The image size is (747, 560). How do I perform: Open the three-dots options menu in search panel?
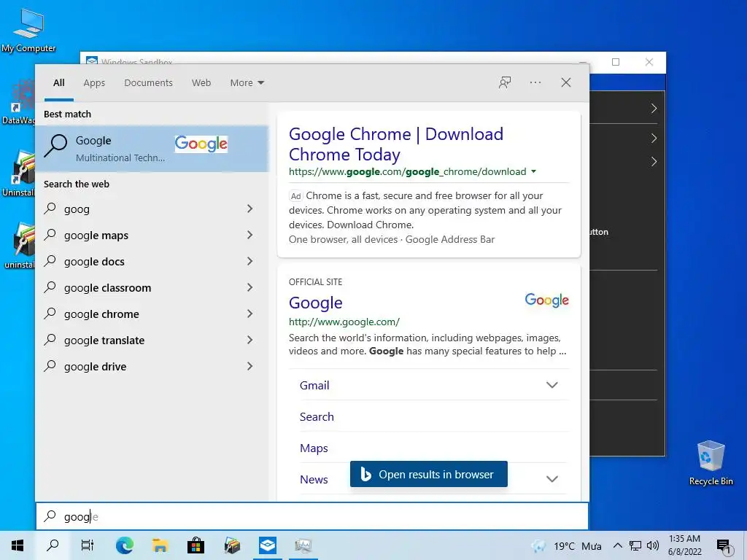click(x=535, y=82)
